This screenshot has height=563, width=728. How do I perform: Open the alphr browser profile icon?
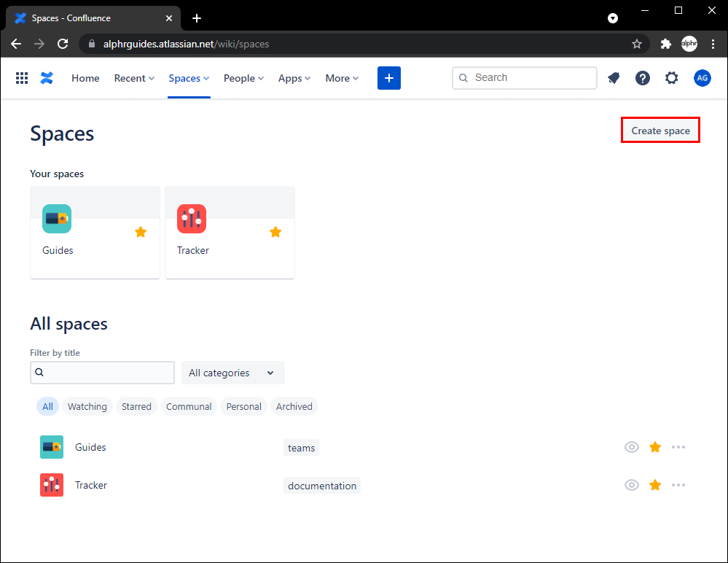coord(689,44)
